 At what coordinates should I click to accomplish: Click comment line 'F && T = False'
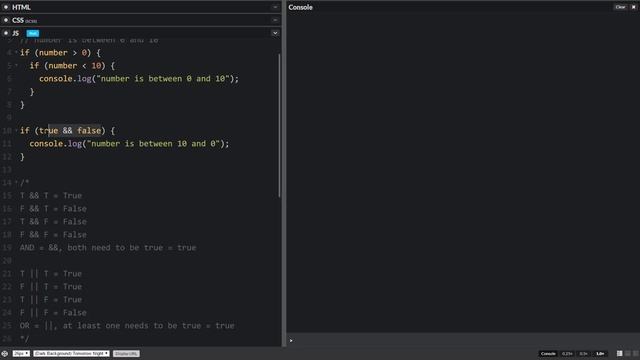53,209
